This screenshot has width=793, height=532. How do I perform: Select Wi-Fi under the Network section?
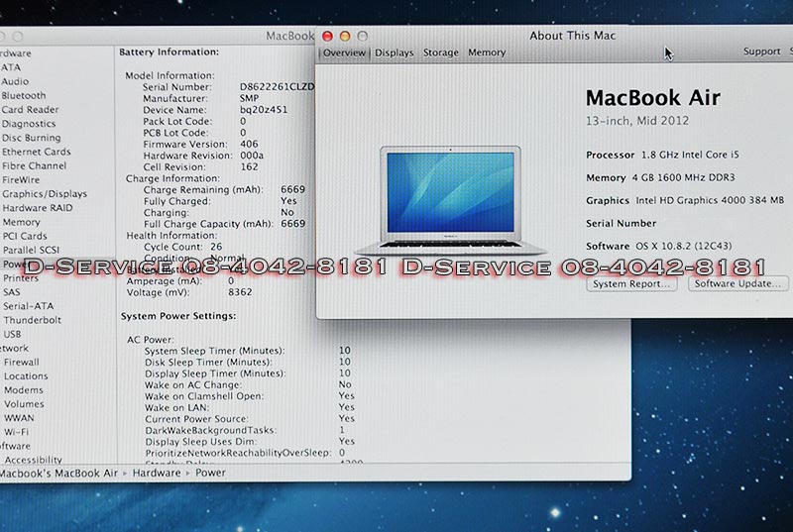tap(16, 432)
